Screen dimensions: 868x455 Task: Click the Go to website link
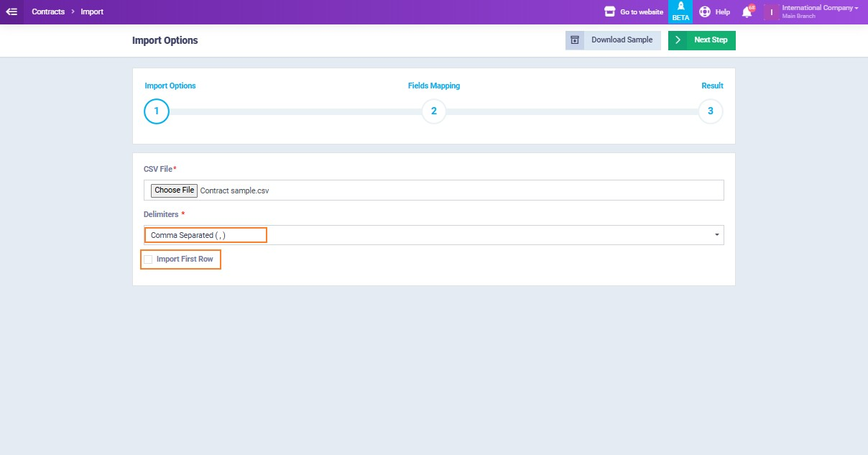coord(641,12)
